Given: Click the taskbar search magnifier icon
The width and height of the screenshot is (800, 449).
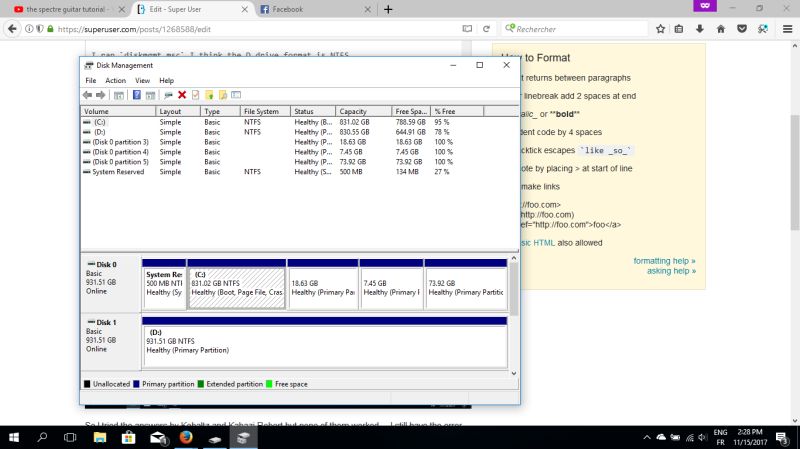Looking at the screenshot, I should click(x=42, y=437).
